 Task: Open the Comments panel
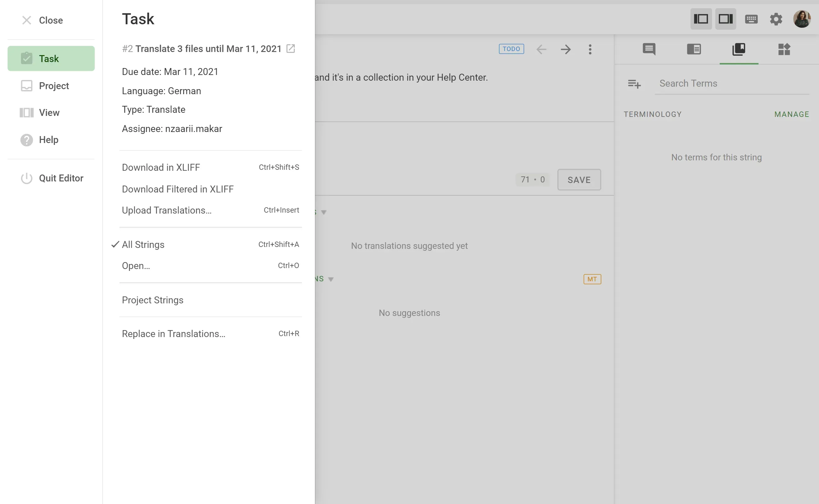(x=648, y=49)
